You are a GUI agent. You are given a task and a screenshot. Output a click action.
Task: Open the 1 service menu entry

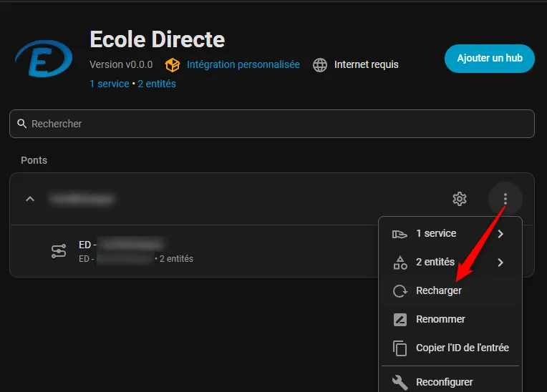coord(450,234)
